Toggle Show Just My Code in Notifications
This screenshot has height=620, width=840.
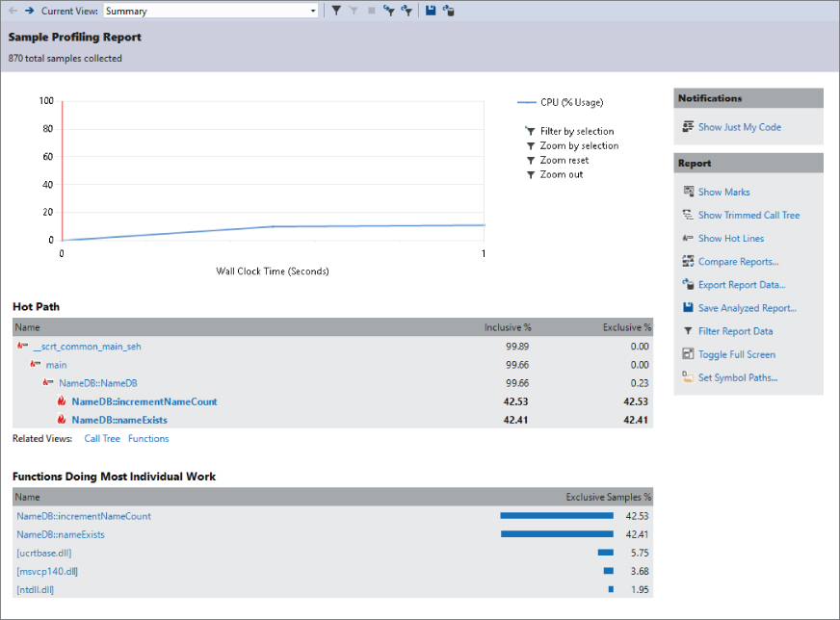coord(739,127)
